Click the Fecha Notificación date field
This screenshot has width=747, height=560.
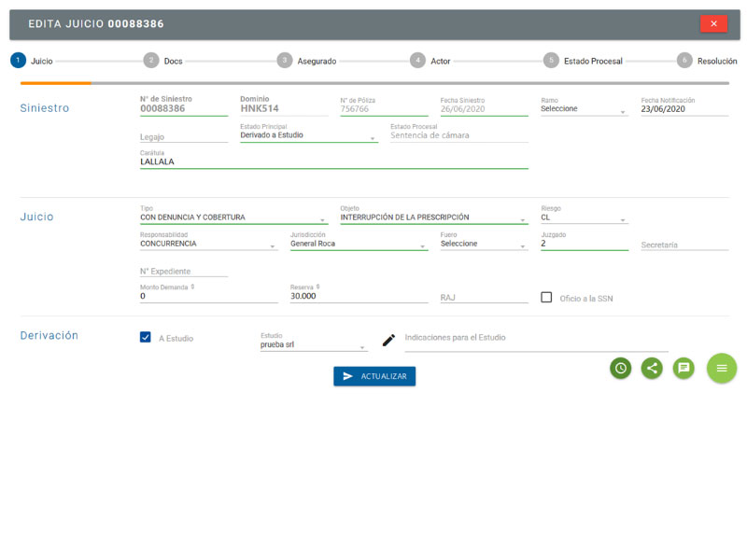click(x=684, y=109)
